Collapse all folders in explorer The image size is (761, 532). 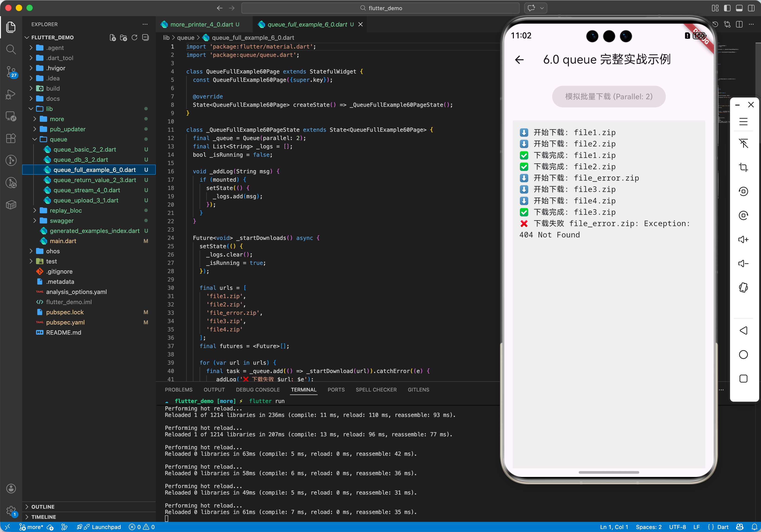click(145, 37)
